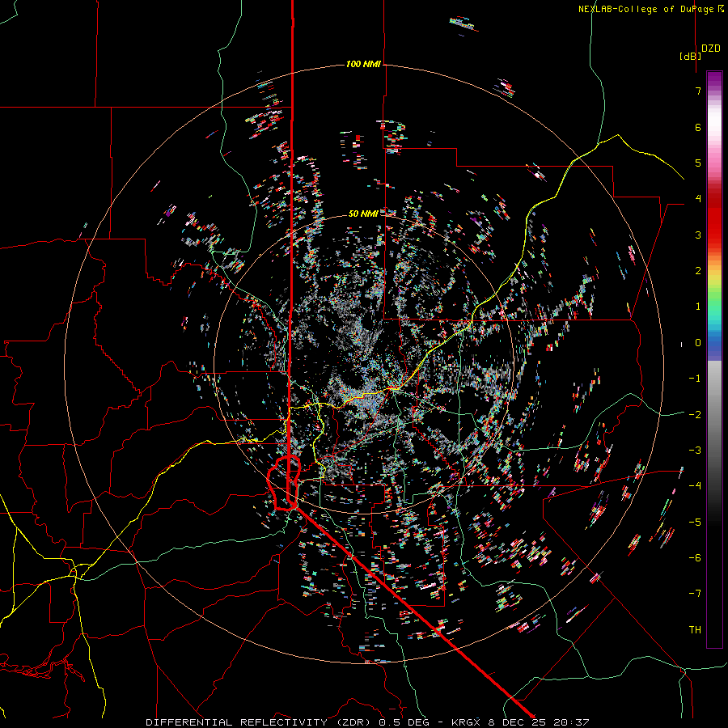The height and width of the screenshot is (728, 728).
Task: Select the 4 value on the scale
Action: pos(698,199)
